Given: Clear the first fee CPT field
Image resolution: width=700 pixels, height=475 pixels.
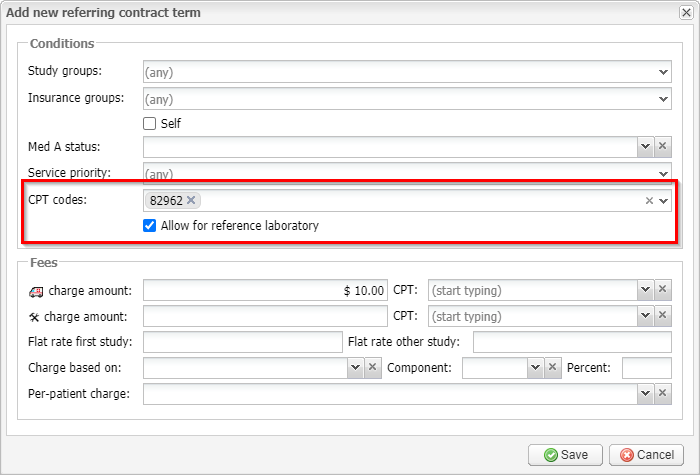Looking at the screenshot, I should 662,290.
